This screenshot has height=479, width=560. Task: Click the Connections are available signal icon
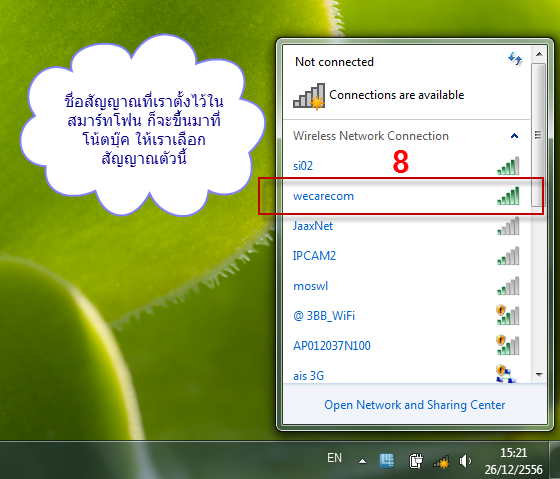(x=309, y=96)
